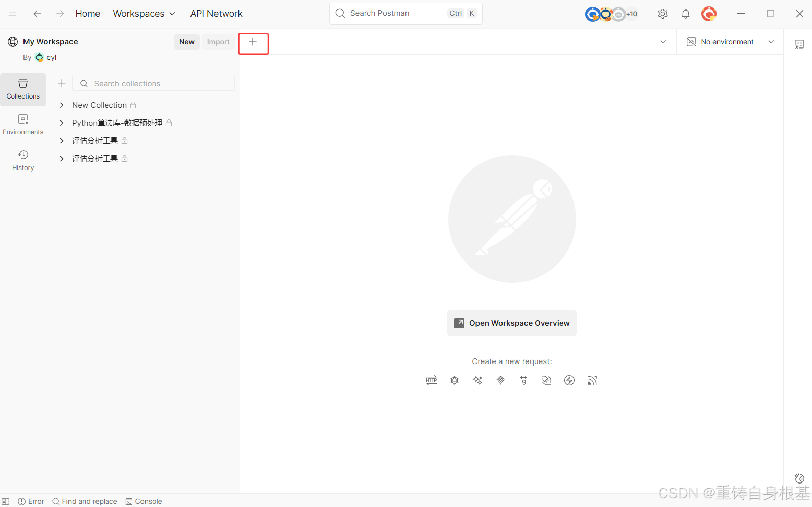Switch to the Environments sidebar tab
Image resolution: width=812 pixels, height=507 pixels.
click(x=23, y=125)
